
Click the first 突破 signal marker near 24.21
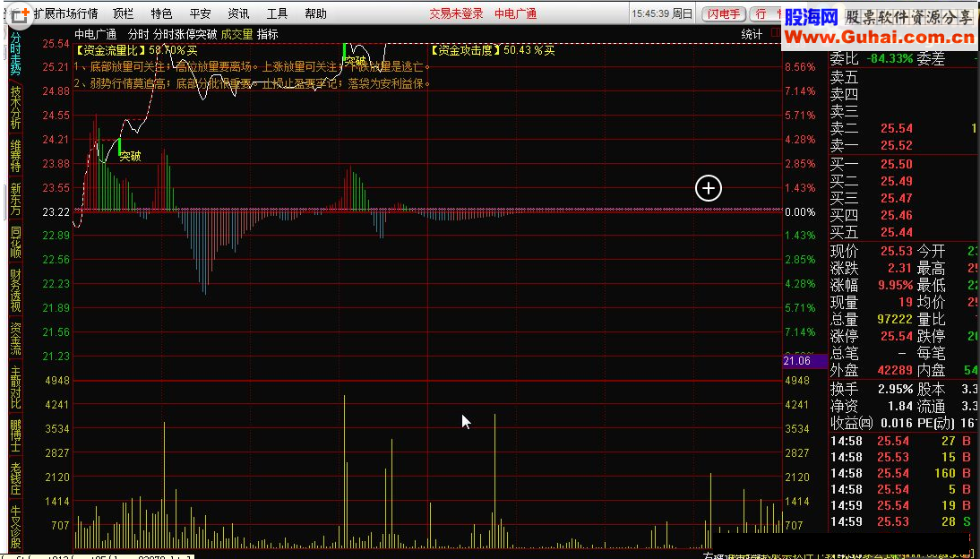click(130, 156)
